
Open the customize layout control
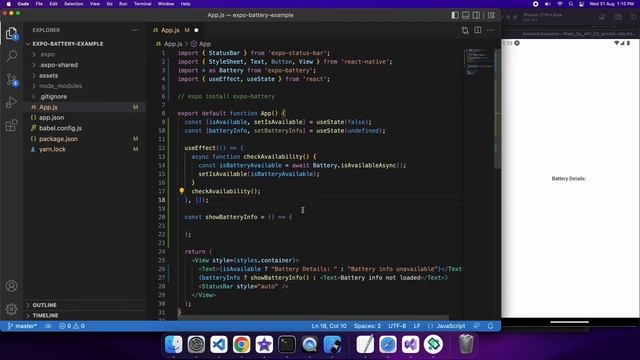[x=491, y=15]
